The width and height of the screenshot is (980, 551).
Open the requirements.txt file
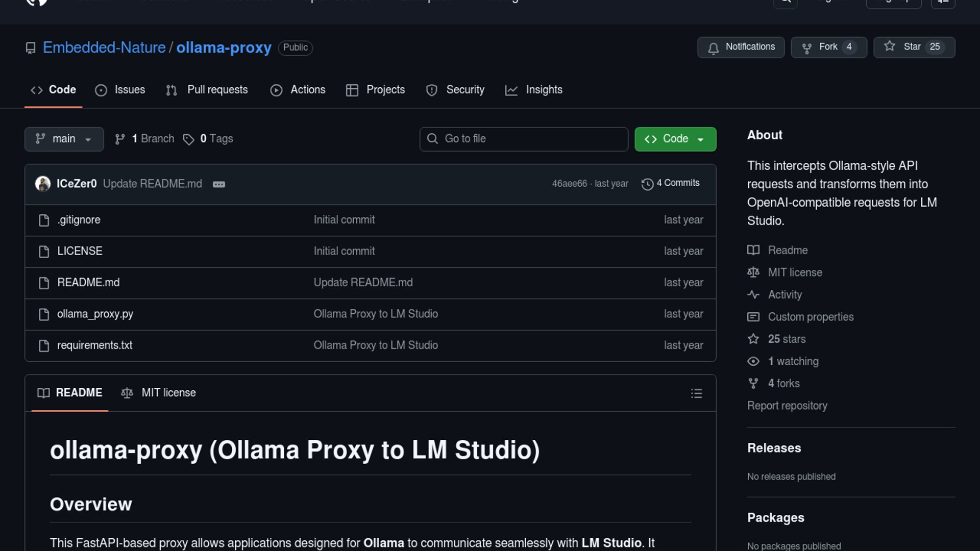(94, 345)
